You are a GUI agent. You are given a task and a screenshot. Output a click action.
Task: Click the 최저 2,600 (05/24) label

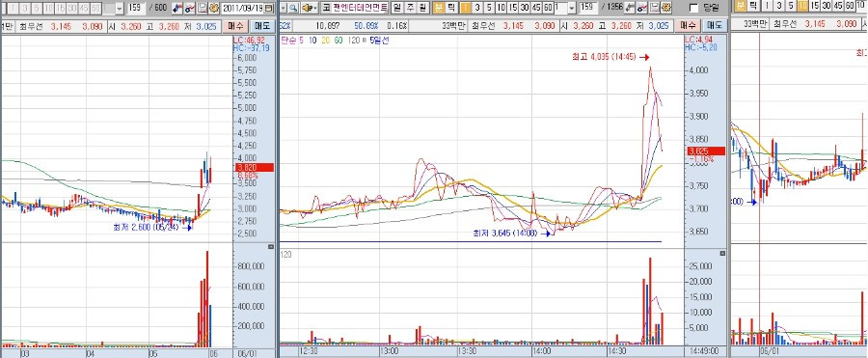(146, 227)
